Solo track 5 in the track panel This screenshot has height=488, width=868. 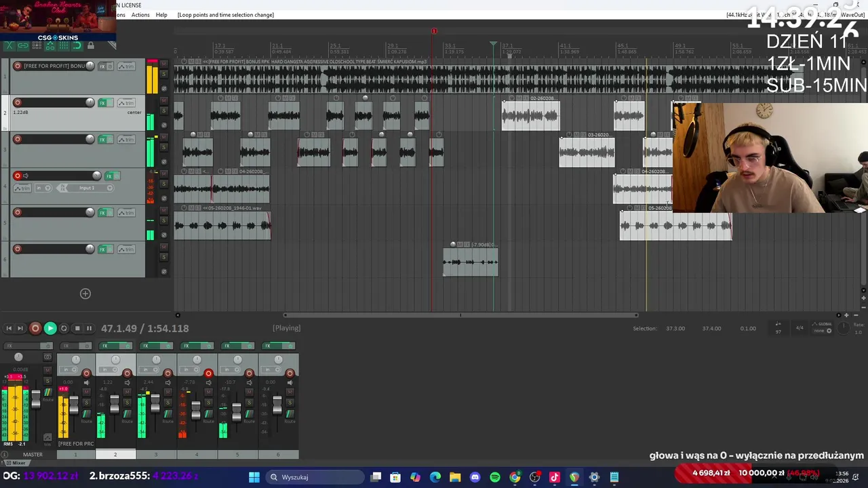[x=163, y=220]
